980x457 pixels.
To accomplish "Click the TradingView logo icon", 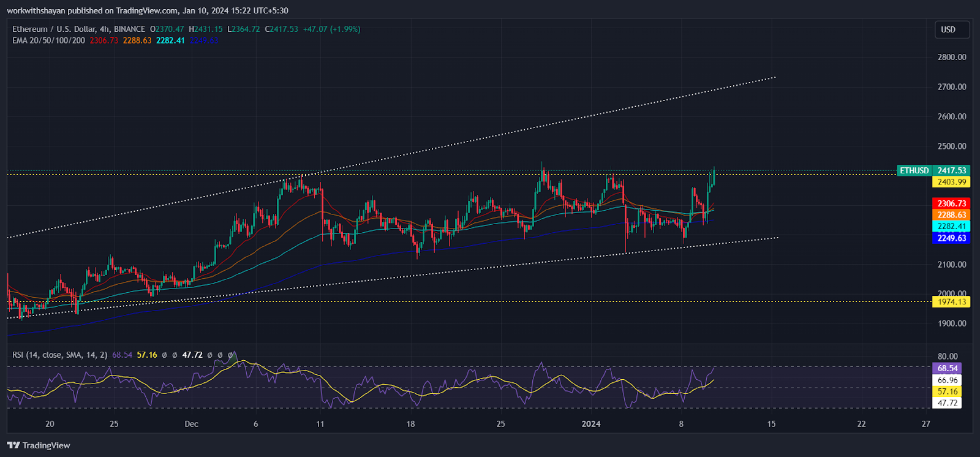I will 13,445.
